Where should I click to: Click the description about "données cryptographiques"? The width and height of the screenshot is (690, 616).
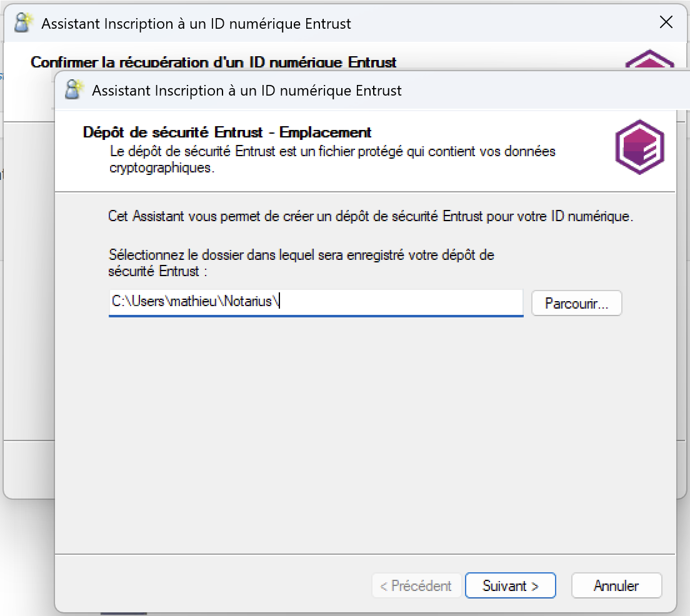pos(332,159)
